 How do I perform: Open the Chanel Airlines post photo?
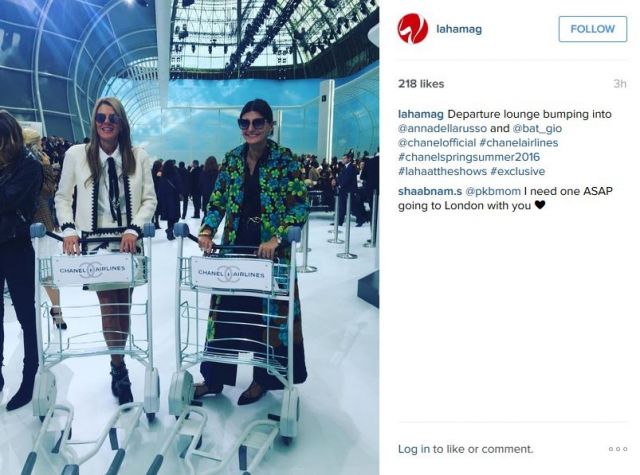[189, 238]
